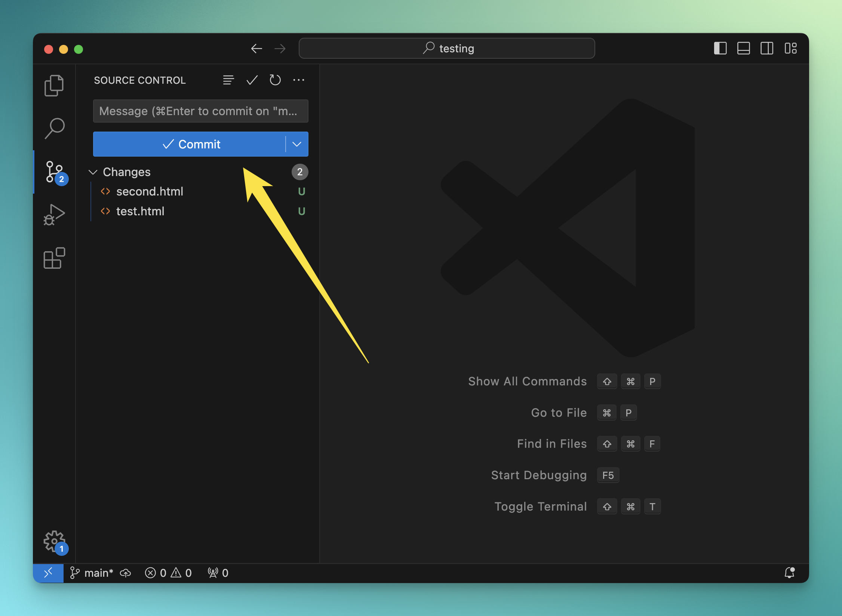Click the checkmark commit icon in header
This screenshot has height=616, width=842.
tap(252, 80)
